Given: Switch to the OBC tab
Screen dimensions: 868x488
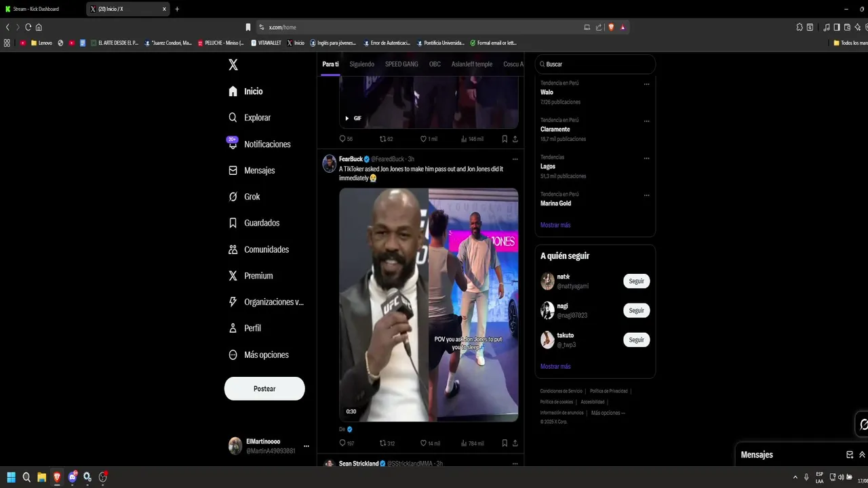Looking at the screenshot, I should point(435,64).
